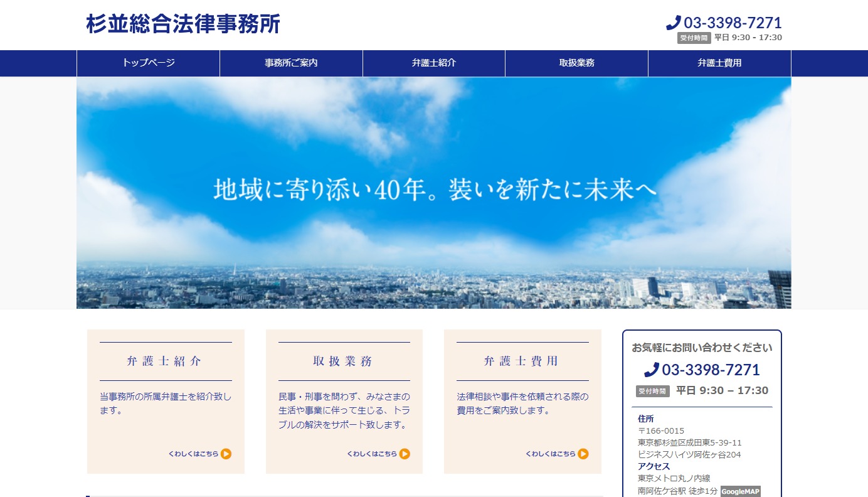Click the 受付時間 badge in the sidebar

pyautogui.click(x=653, y=391)
